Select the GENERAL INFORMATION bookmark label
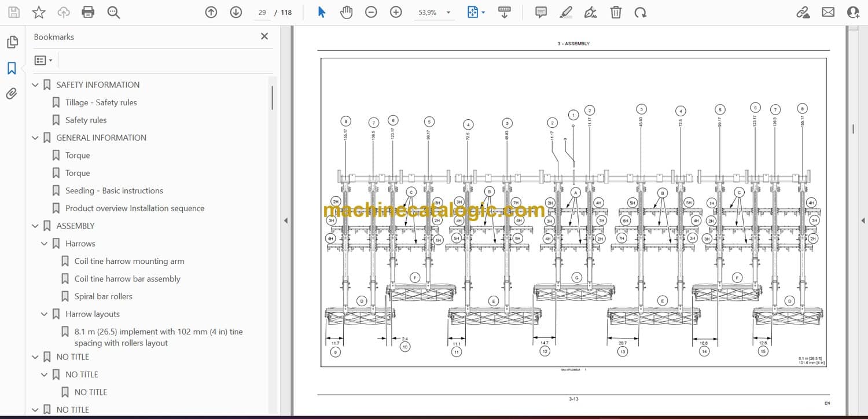 [x=101, y=138]
